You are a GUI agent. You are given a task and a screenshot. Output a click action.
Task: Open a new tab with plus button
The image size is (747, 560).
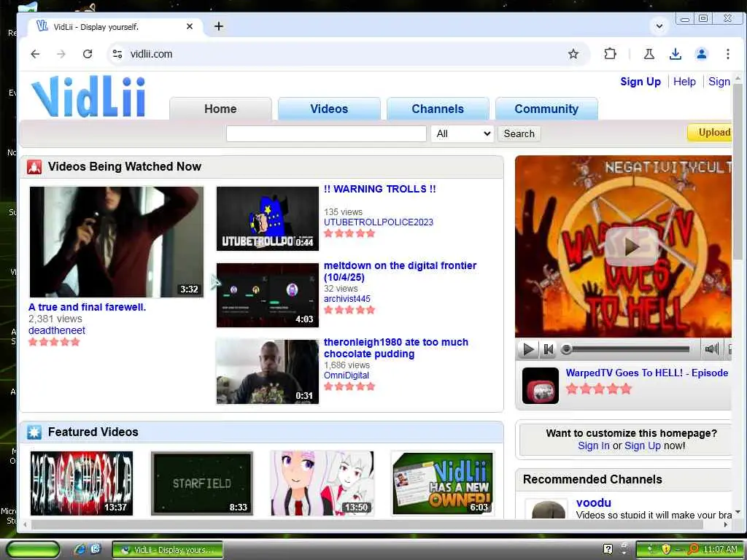pyautogui.click(x=219, y=26)
